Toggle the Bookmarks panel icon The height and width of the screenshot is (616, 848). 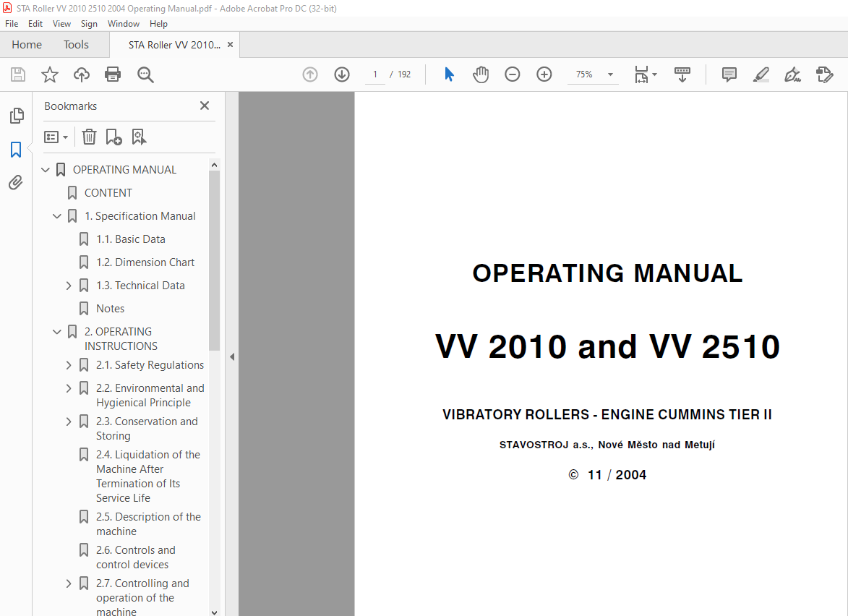tap(16, 150)
